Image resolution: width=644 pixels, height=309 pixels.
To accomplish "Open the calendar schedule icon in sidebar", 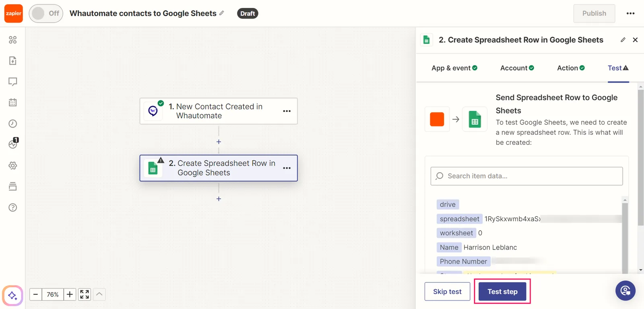I will pos(13,103).
